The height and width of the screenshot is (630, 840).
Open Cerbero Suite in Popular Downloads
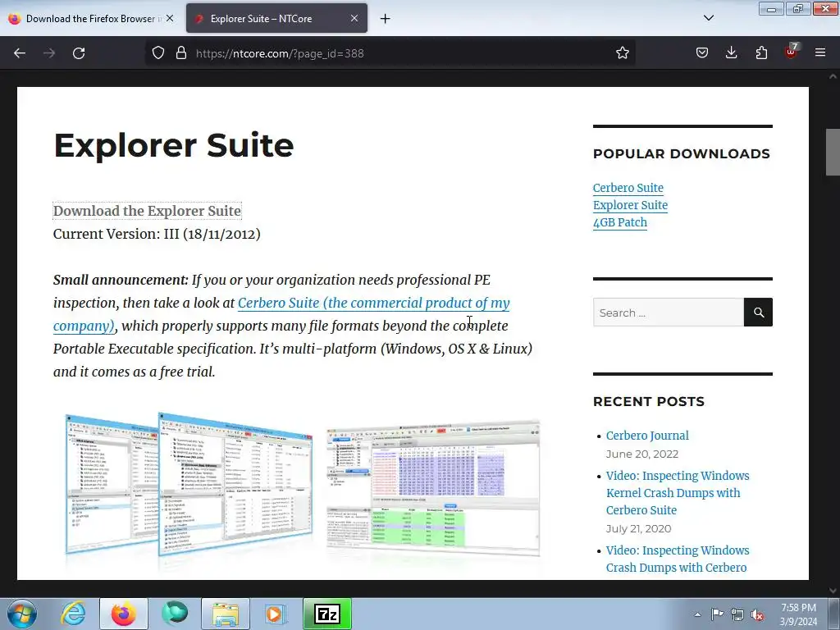[628, 188]
